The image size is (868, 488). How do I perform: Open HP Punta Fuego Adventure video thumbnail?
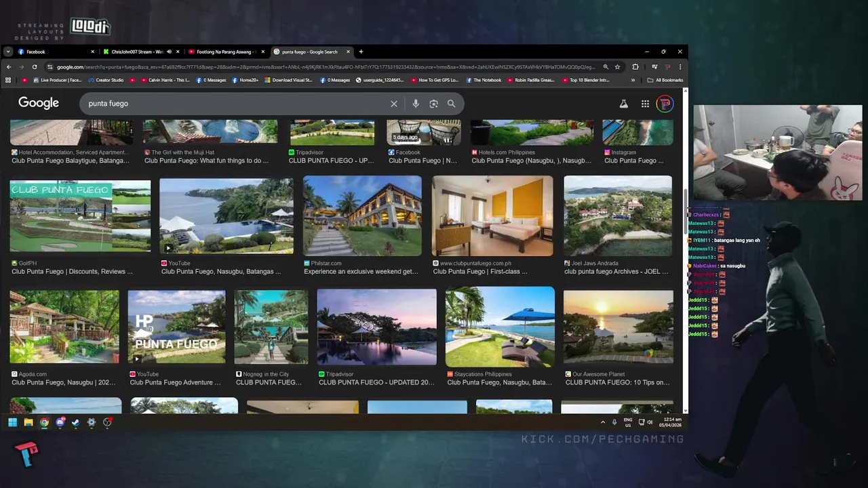point(176,327)
